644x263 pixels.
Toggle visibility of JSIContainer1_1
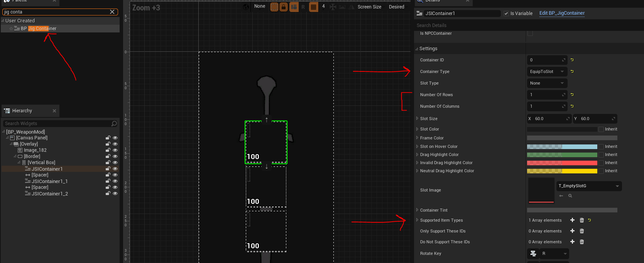(x=115, y=181)
